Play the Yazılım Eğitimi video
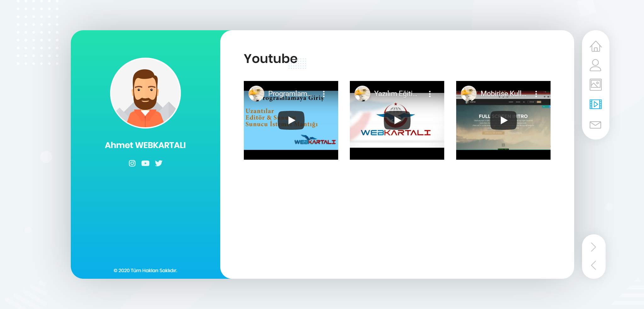The width and height of the screenshot is (644, 309). click(x=397, y=120)
